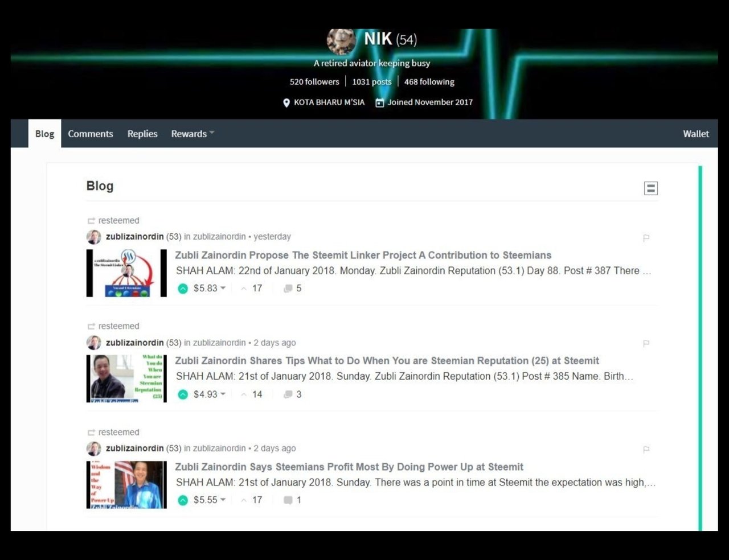Click the resteemed icon above the Reputation tips post
The width and height of the screenshot is (729, 560).
pyautogui.click(x=91, y=326)
